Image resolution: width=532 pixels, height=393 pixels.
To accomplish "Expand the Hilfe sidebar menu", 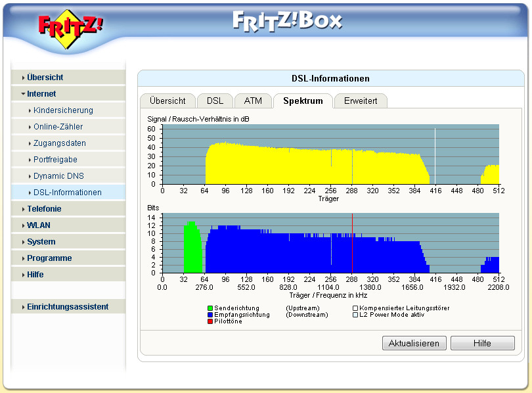I will (x=68, y=275).
